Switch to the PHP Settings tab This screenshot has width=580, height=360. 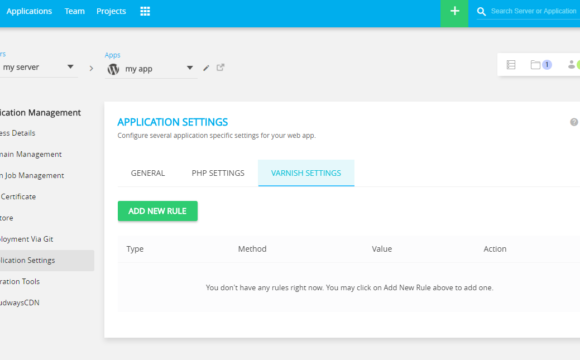point(218,173)
